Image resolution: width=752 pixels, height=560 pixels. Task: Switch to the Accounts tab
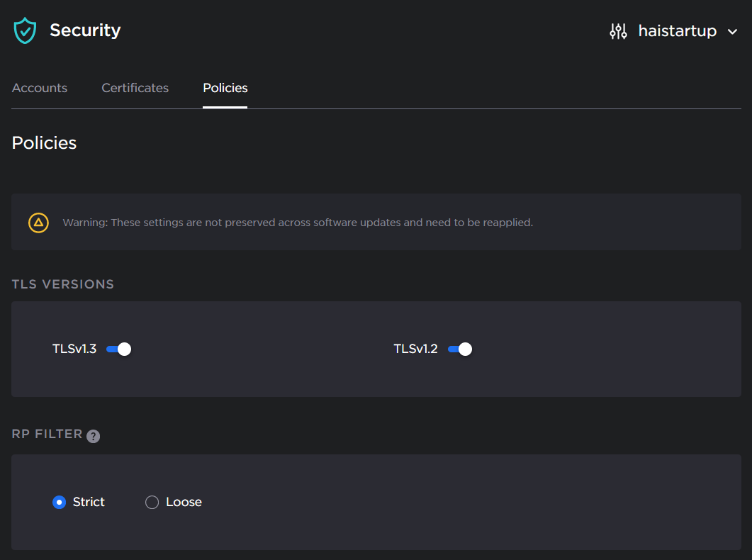40,88
